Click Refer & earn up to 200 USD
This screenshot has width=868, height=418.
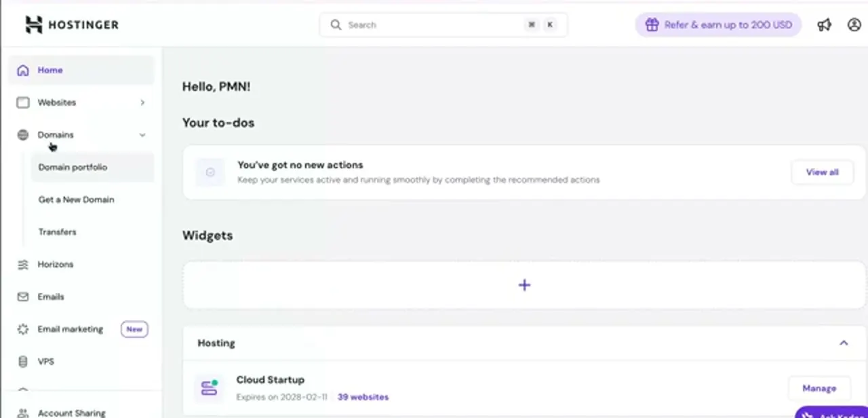pyautogui.click(x=718, y=24)
